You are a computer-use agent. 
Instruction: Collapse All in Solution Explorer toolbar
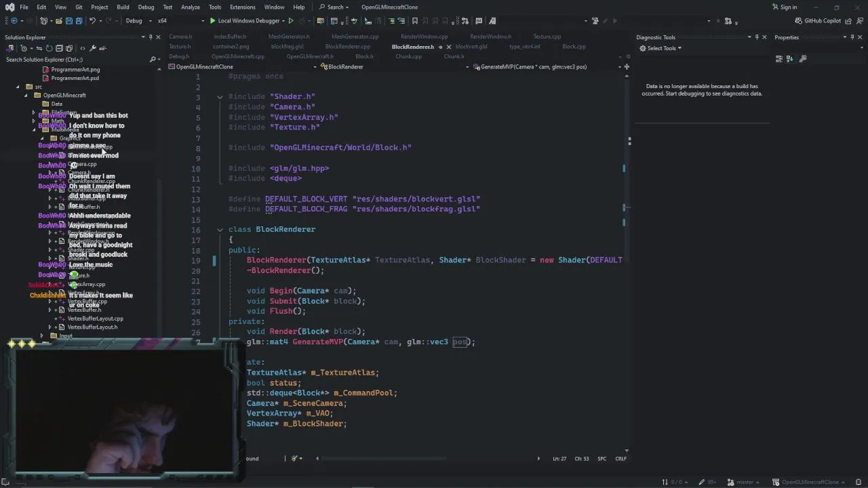point(59,48)
